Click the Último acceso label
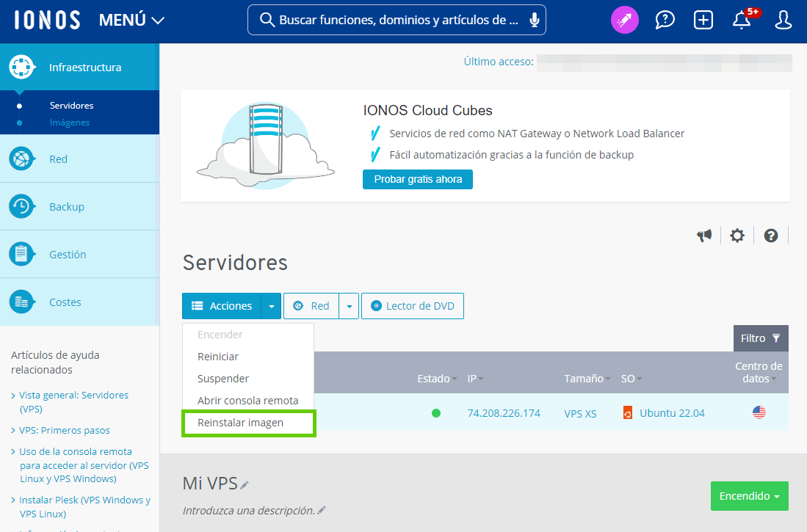The image size is (807, 532). 498,62
